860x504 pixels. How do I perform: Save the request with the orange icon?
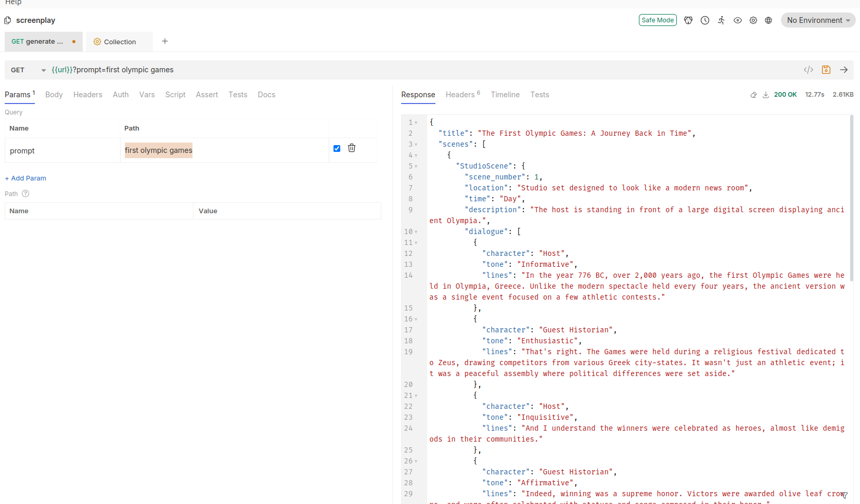click(x=826, y=70)
